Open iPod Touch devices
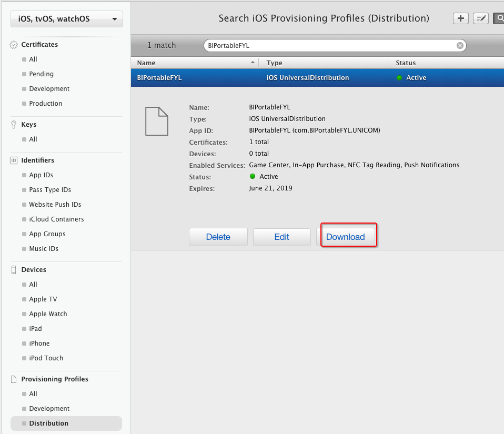This screenshot has width=504, height=434. [46, 358]
